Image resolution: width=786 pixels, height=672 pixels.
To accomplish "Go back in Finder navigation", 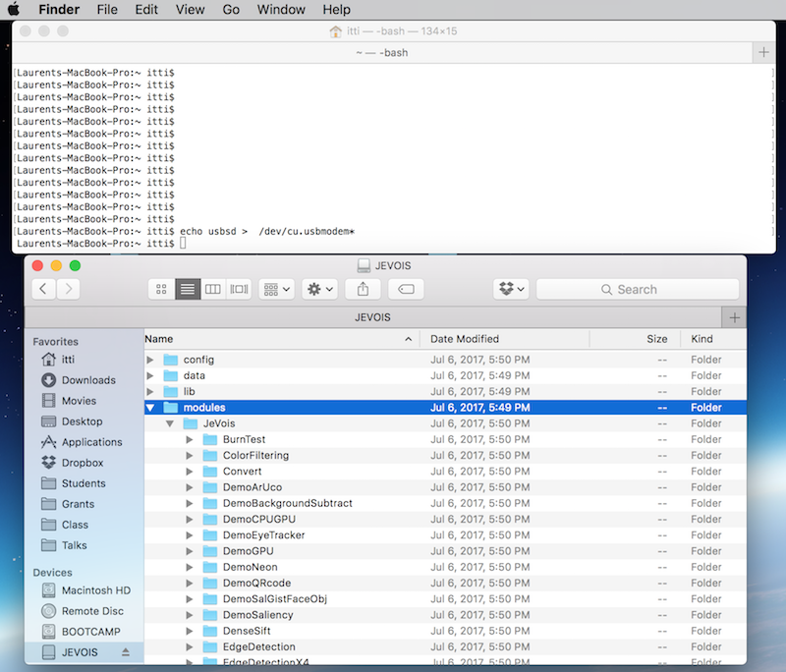I will 43,289.
